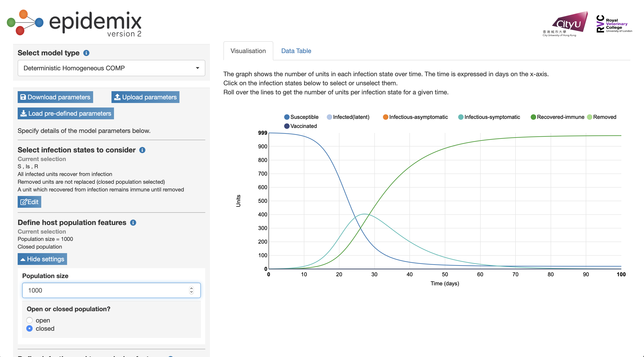The image size is (644, 357).
Task: Switch to the Data Table tab
Action: point(296,51)
